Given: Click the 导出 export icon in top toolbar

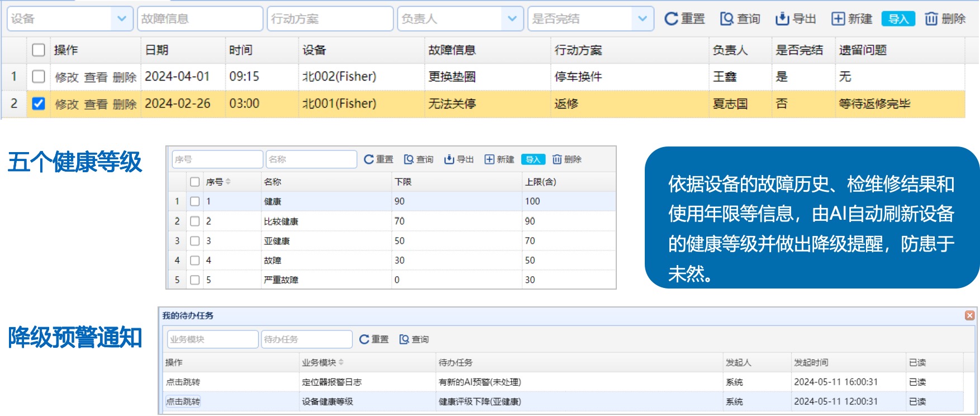Looking at the screenshot, I should click(x=782, y=19).
